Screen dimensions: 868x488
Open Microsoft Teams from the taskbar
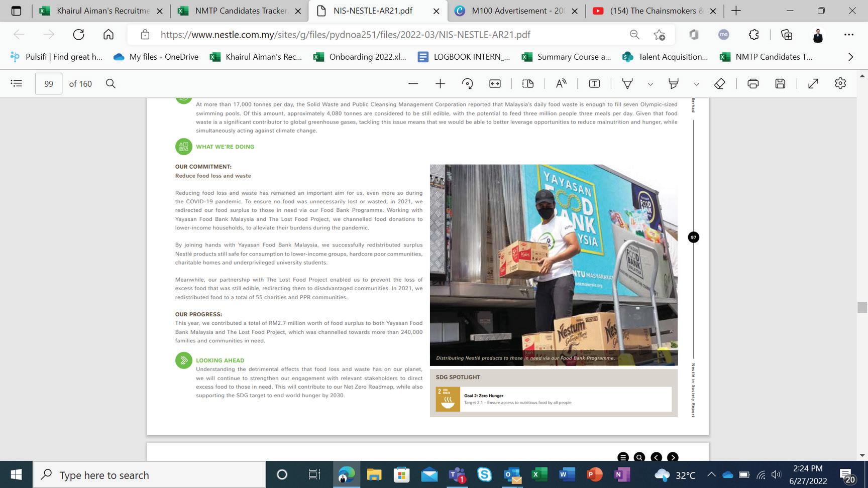point(457,474)
